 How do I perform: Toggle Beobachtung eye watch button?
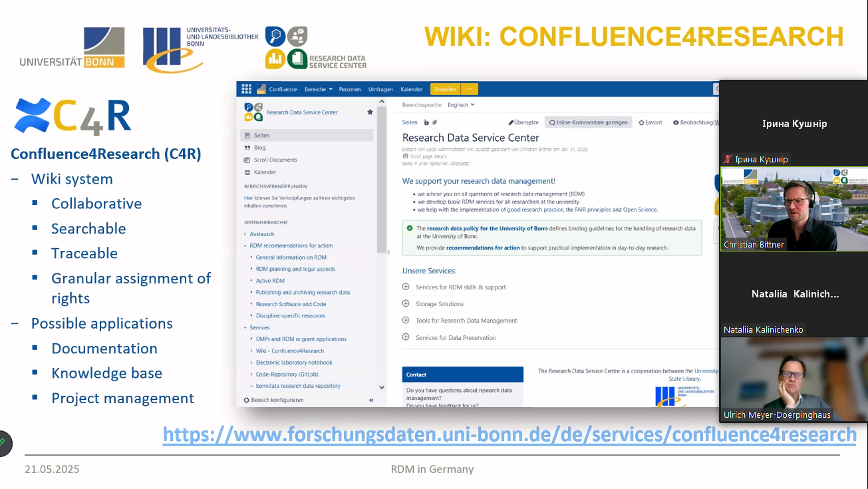pyautogui.click(x=696, y=122)
